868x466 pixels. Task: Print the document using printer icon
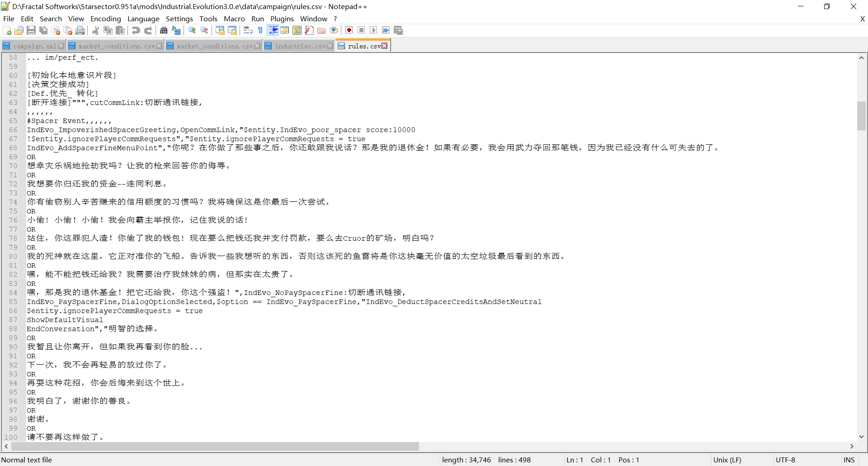(80, 30)
